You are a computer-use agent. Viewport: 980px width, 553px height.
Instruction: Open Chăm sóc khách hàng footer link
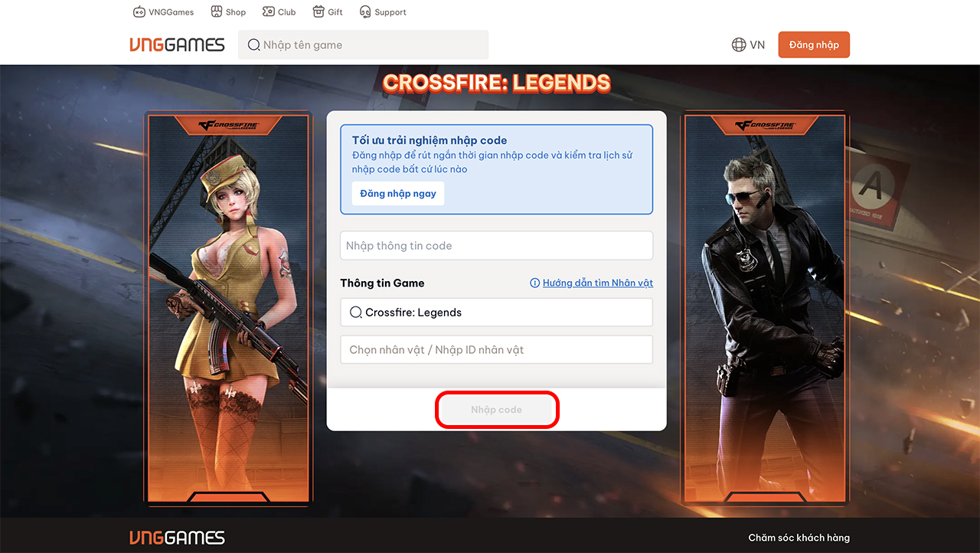point(799,538)
